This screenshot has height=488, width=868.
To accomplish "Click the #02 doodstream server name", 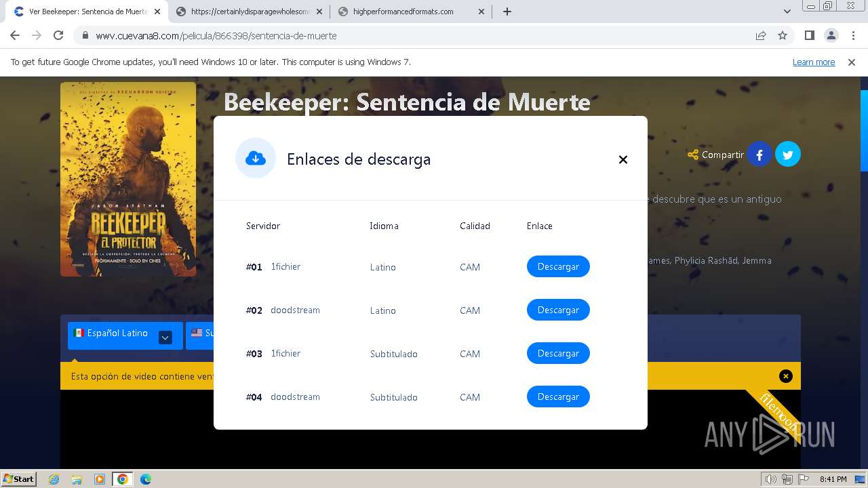I will tap(295, 310).
